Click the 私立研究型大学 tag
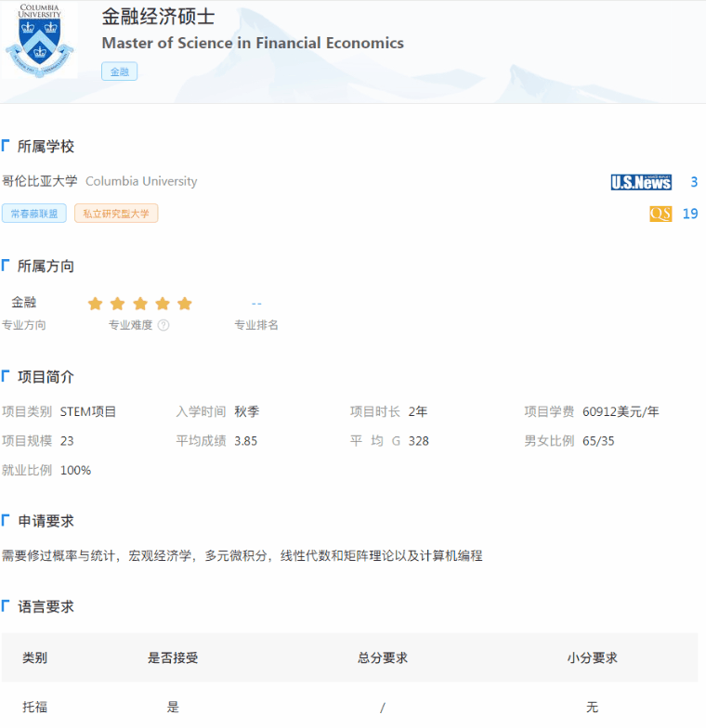Screen dimensions: 706x728 point(116,214)
